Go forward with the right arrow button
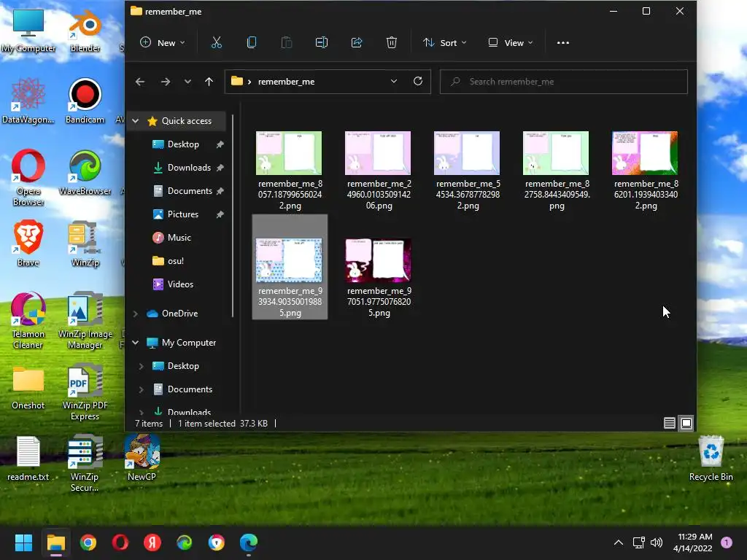This screenshot has width=747, height=560. click(166, 82)
